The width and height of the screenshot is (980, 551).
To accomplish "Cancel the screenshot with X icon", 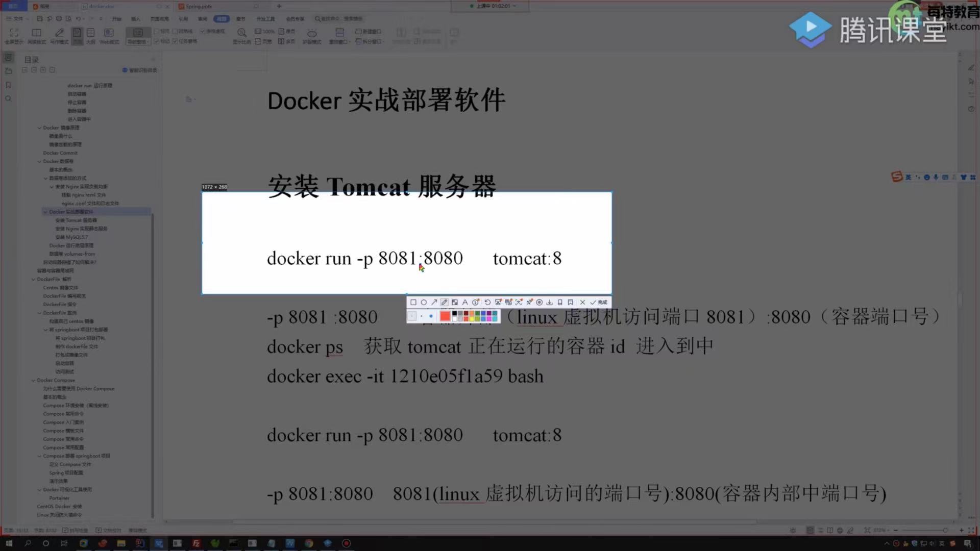I will click(582, 303).
